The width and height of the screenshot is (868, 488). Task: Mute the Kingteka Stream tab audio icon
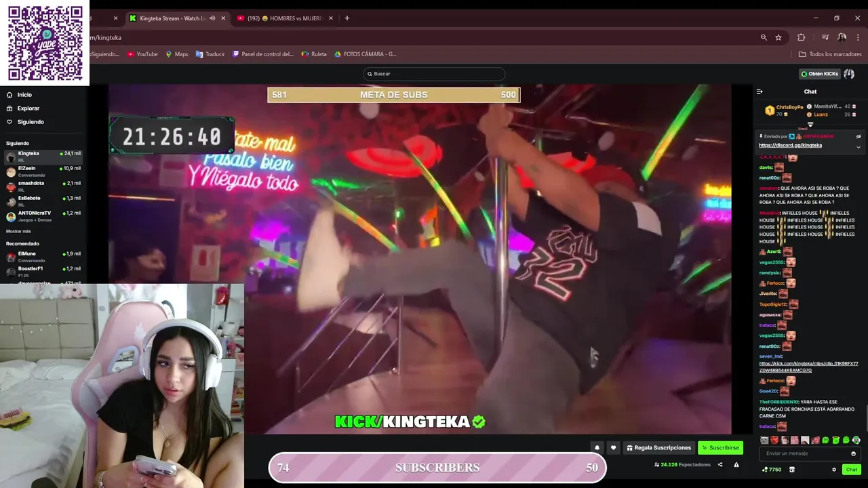pos(212,18)
